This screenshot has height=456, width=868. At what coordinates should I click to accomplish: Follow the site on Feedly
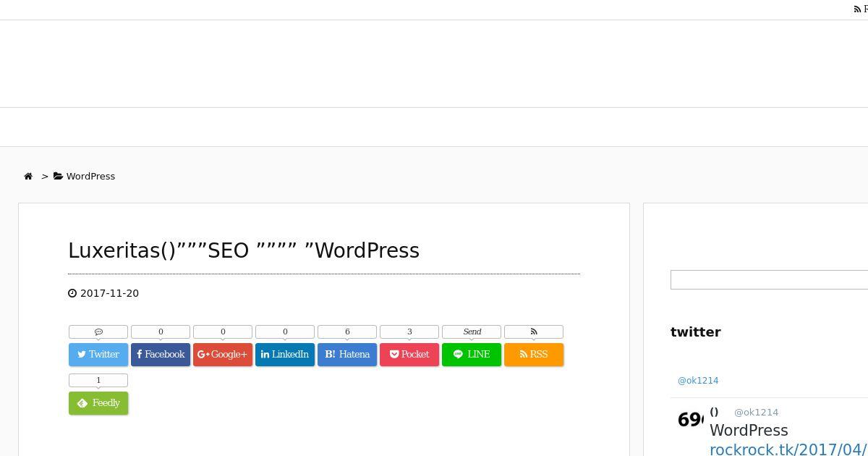pyautogui.click(x=98, y=403)
